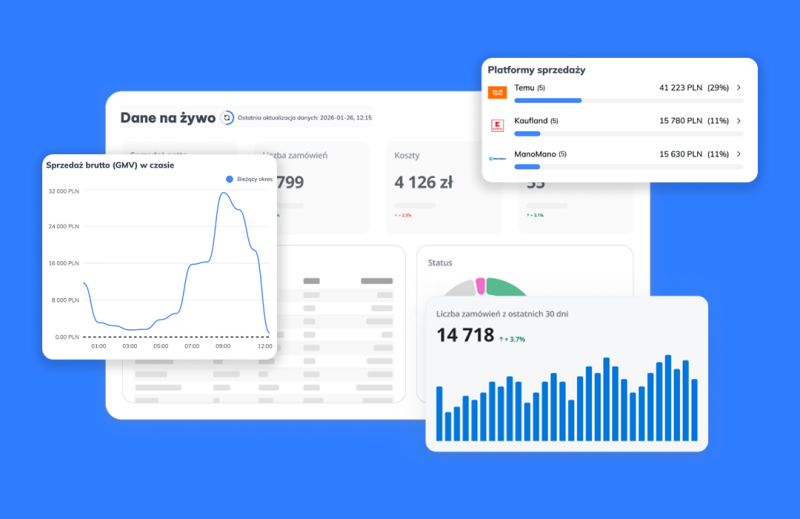Click the green up arrow beside 3.7%
This screenshot has height=519, width=800.
click(502, 339)
